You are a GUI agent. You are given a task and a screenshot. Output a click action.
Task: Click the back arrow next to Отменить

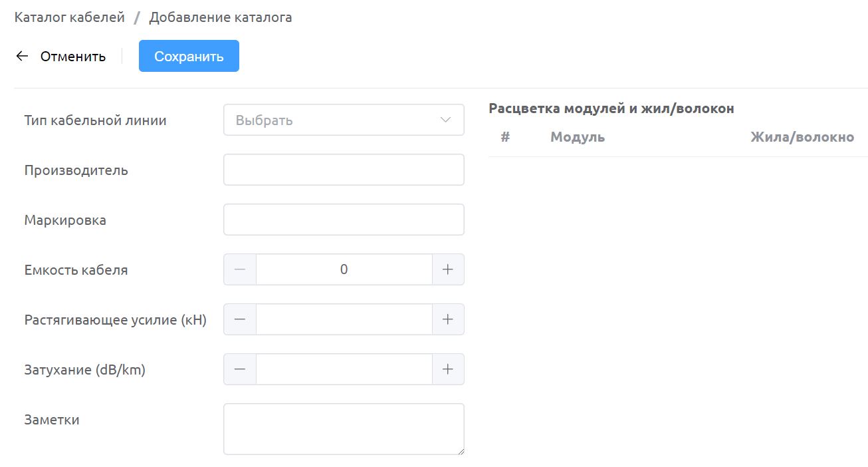coord(22,56)
